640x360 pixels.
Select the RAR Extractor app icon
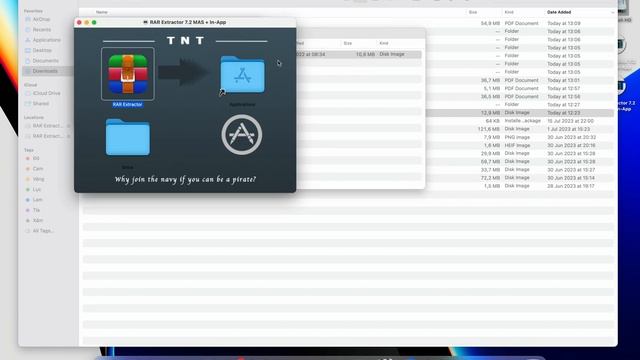point(128,74)
